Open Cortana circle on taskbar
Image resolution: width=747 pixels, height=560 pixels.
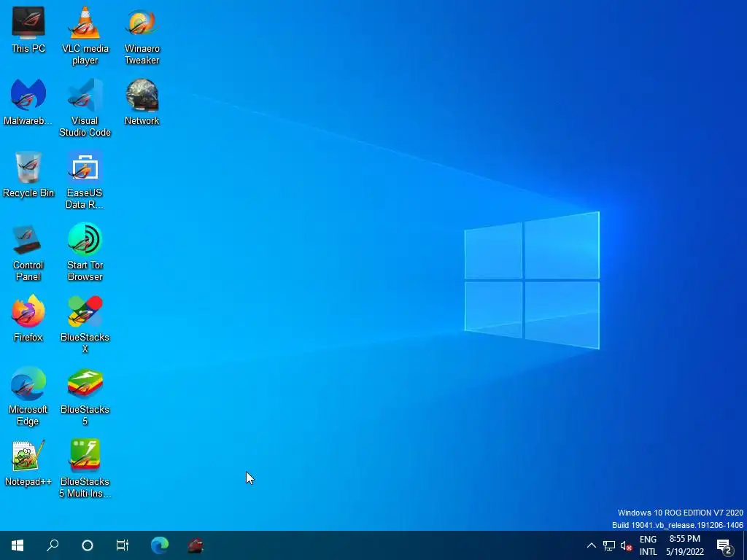pos(88,545)
